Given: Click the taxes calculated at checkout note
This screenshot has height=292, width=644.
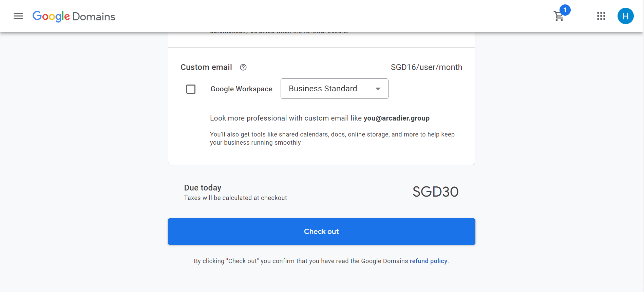Looking at the screenshot, I should coord(235,198).
